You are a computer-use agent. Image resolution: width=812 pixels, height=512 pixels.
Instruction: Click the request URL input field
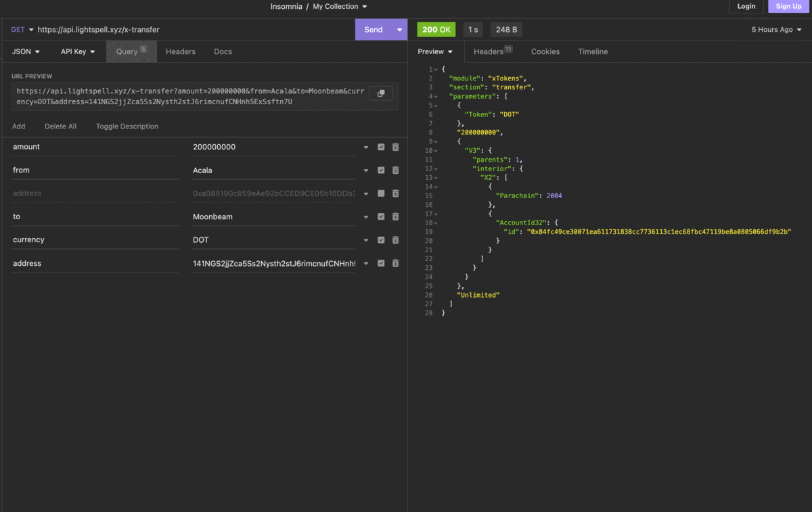(189, 30)
